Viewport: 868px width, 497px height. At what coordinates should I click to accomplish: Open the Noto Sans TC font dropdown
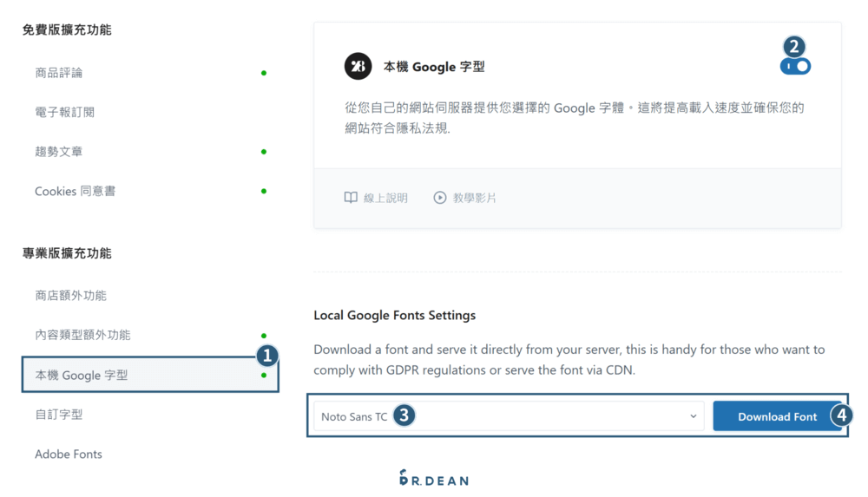pyautogui.click(x=509, y=416)
